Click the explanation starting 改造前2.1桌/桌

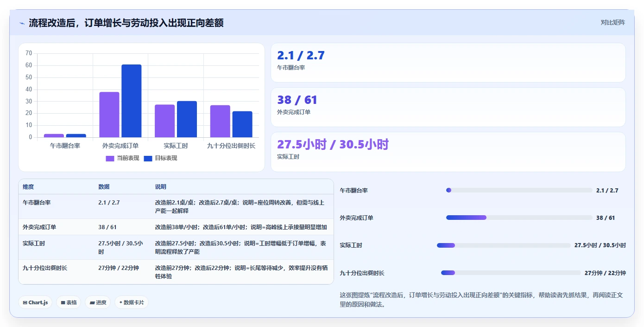tap(240, 206)
